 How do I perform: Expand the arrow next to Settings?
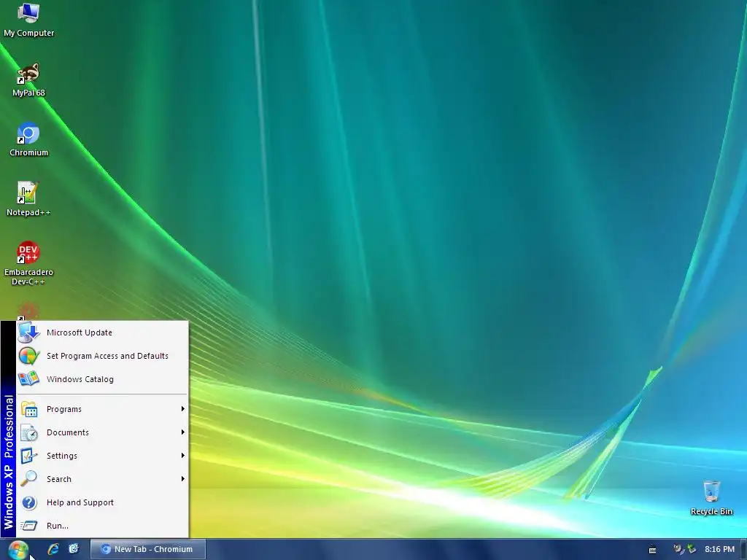[x=183, y=456]
